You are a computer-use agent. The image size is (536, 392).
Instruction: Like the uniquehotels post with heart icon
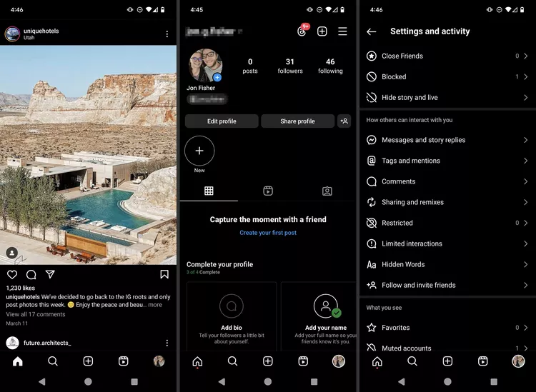point(12,275)
